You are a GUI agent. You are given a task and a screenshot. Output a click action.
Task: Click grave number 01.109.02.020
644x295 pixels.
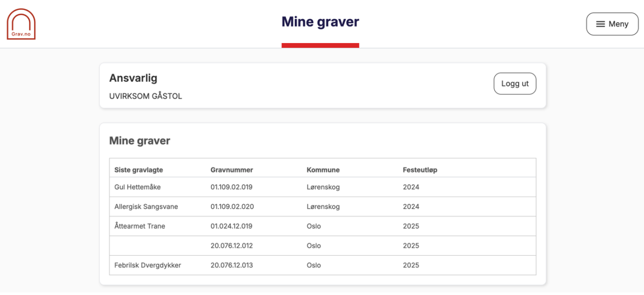232,207
